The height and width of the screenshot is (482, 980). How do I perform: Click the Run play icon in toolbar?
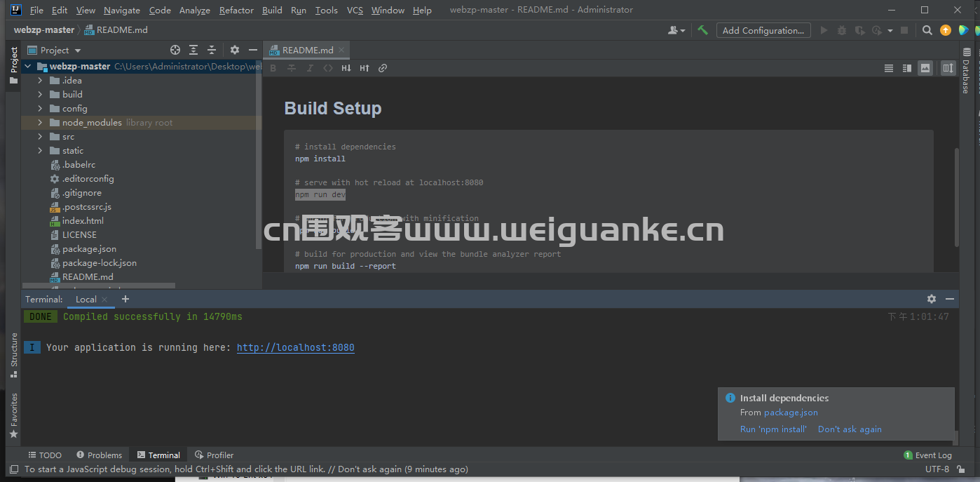point(824,30)
